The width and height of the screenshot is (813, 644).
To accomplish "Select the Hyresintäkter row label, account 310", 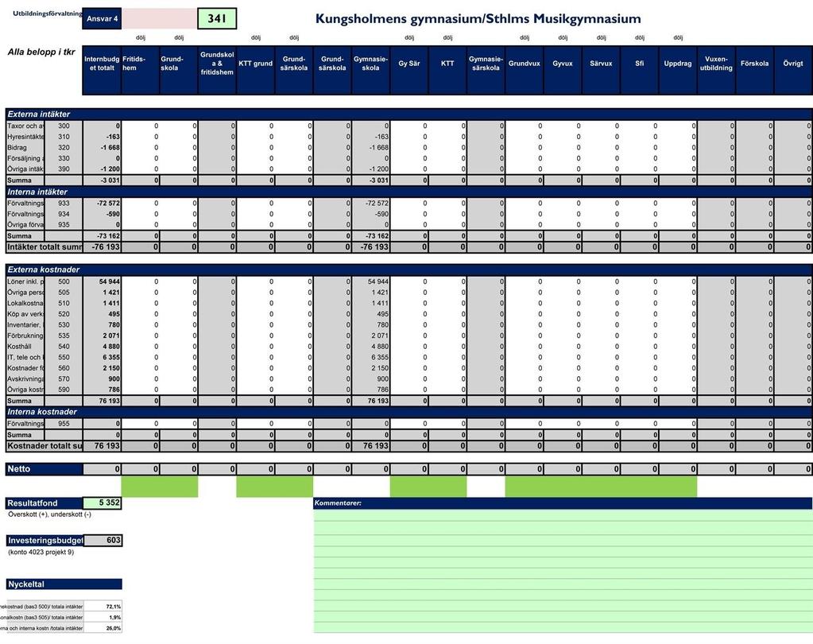I will pyautogui.click(x=25, y=137).
